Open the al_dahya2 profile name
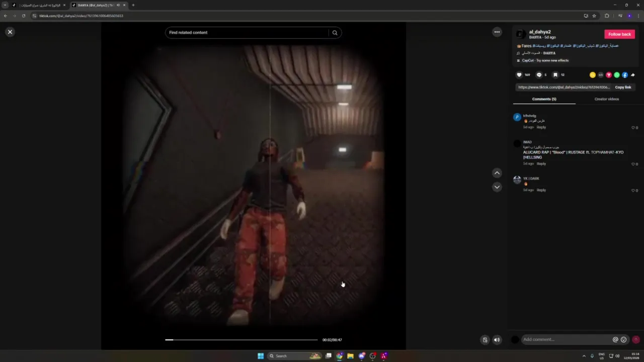The width and height of the screenshot is (644, 362). pos(540,32)
